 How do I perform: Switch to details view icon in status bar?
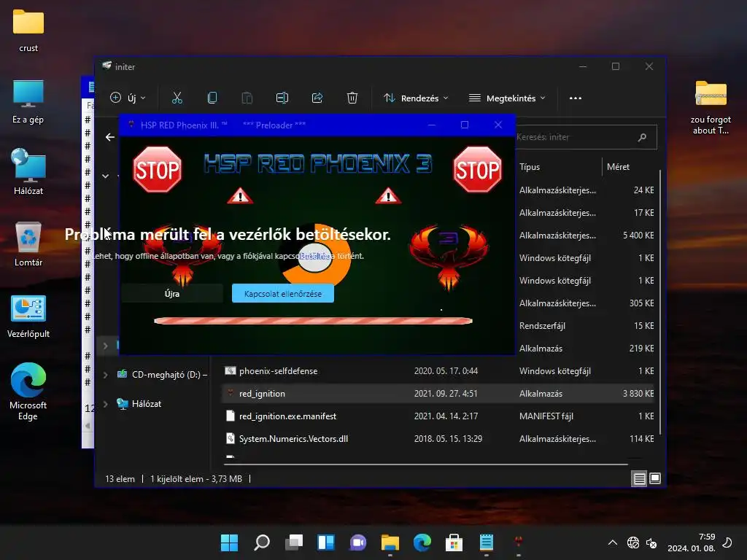[639, 478]
